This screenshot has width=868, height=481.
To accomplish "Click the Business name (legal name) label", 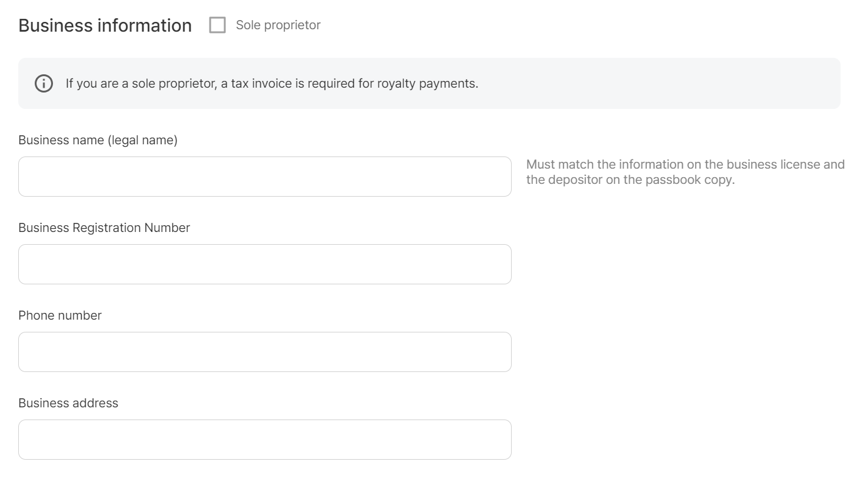I will tap(97, 139).
